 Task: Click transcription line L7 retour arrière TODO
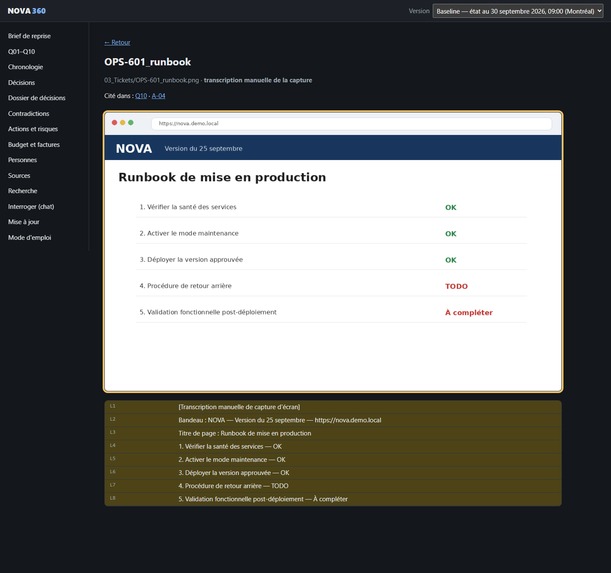pos(333,486)
